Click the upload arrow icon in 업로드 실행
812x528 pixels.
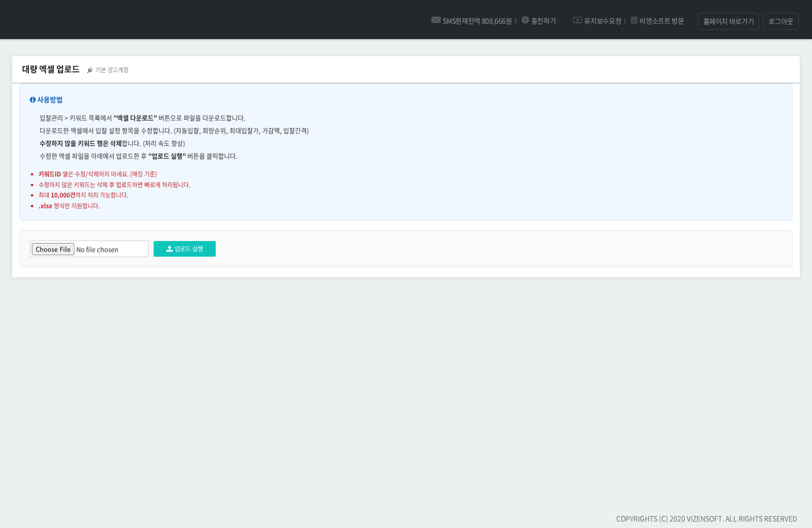tap(169, 249)
